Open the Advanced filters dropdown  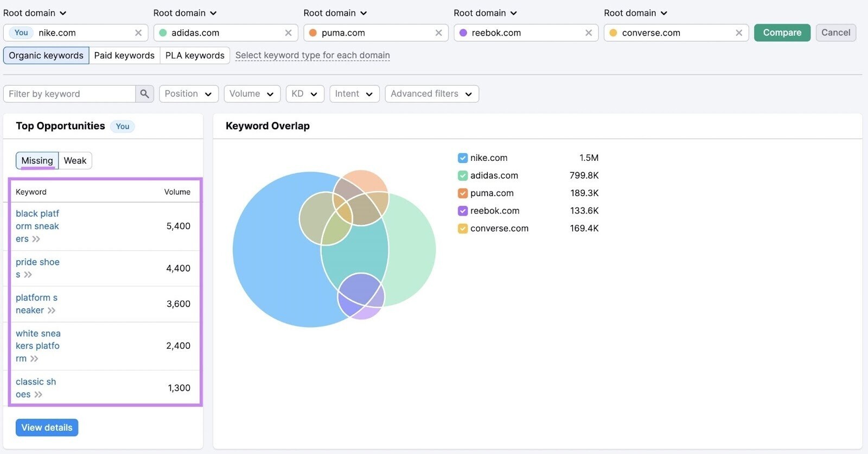(432, 94)
